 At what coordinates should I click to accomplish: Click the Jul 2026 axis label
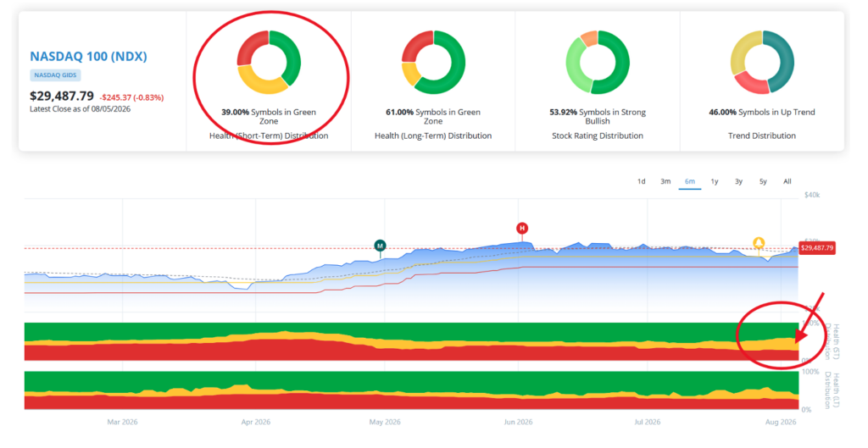coord(647,422)
